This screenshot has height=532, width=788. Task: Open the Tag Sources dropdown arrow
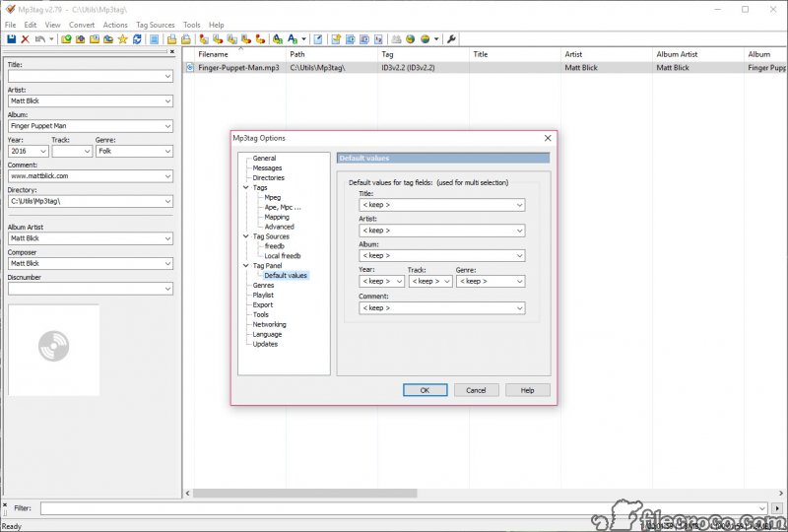pyautogui.click(x=436, y=39)
